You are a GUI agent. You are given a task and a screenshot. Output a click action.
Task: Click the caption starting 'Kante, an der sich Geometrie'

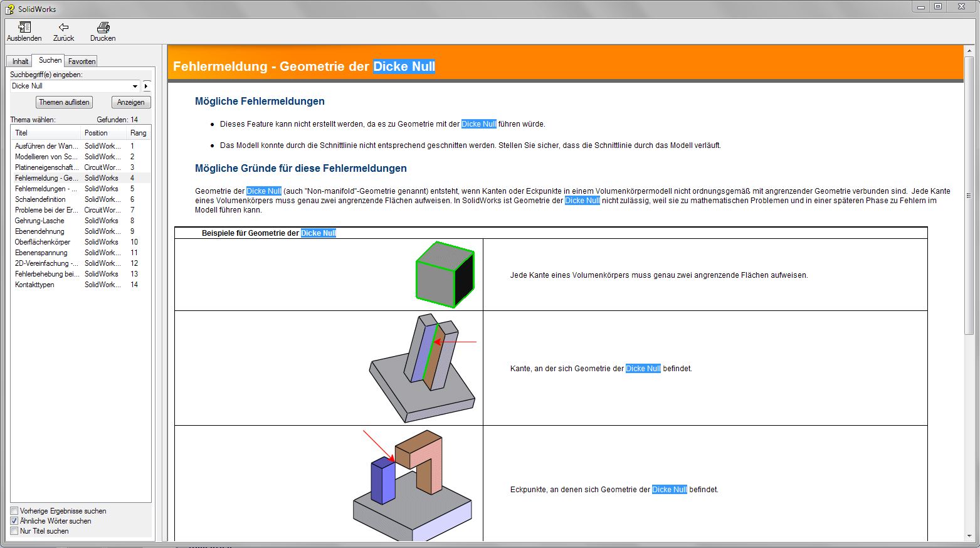(601, 369)
